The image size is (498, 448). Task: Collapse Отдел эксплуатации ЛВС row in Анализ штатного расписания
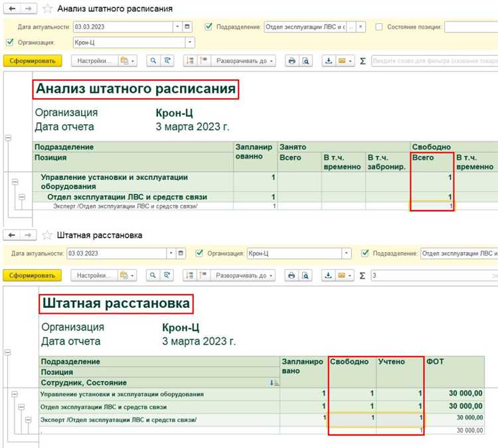pyautogui.click(x=22, y=197)
